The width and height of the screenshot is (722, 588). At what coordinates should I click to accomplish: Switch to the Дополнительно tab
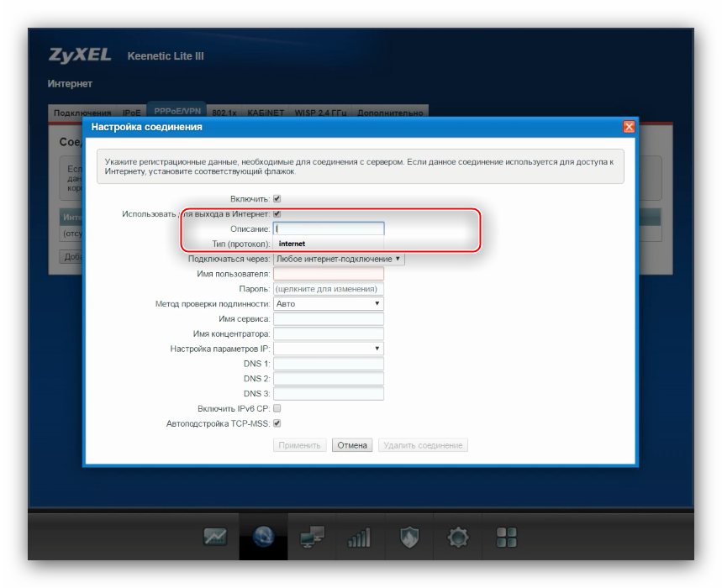390,113
